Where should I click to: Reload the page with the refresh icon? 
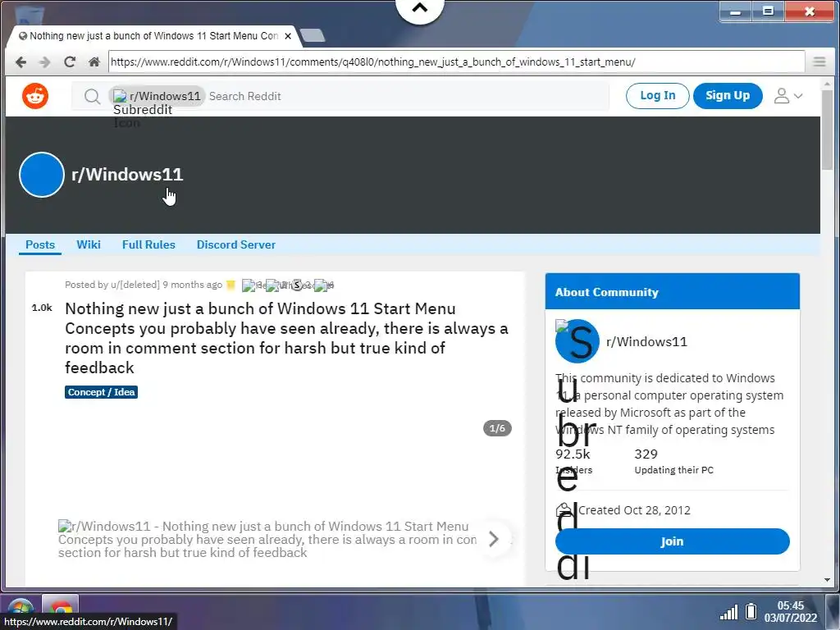[70, 62]
